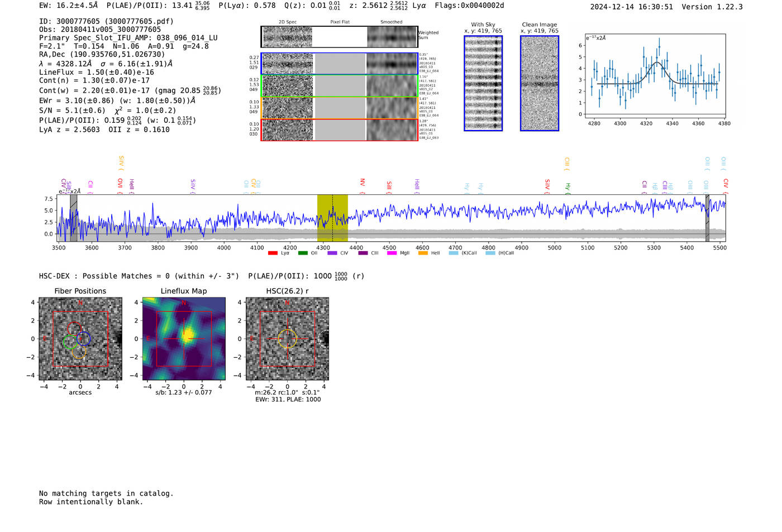Click the gray hatched band near 5460 Å
The height and width of the screenshot is (532, 782).
coord(707,218)
